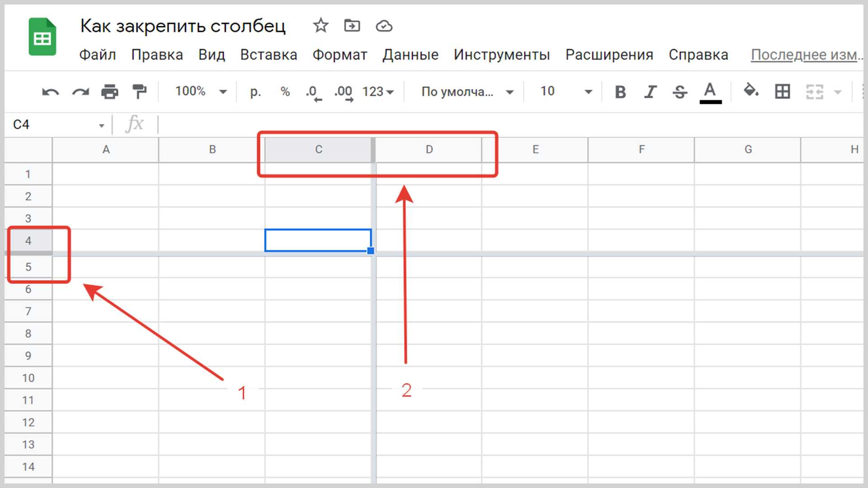Open the Вставка menu
Viewport: 868px width, 488px height.
pos(269,55)
